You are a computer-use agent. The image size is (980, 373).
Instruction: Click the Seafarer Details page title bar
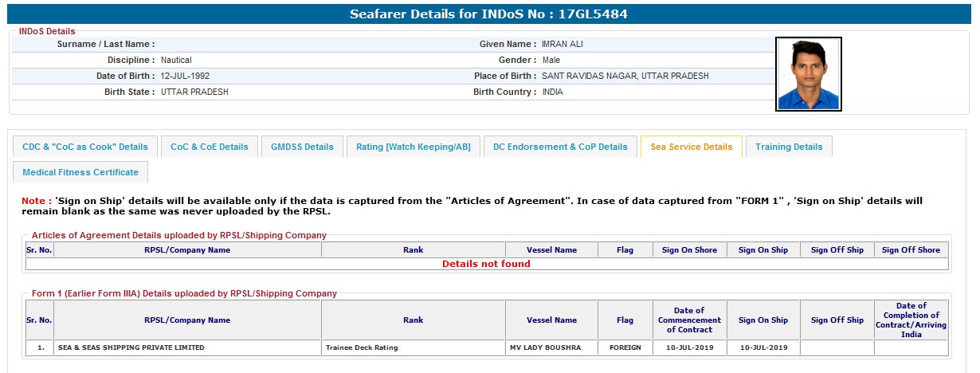click(489, 14)
